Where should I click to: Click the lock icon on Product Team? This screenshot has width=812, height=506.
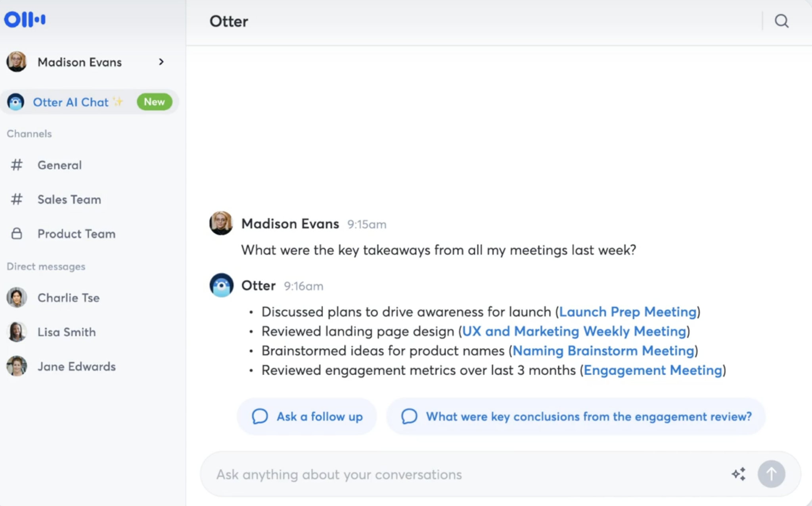[17, 234]
